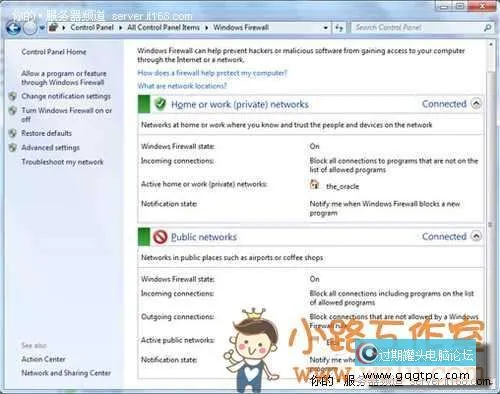Click the Back navigation arrow button
Screen dimensions: 500x394
[13, 28]
